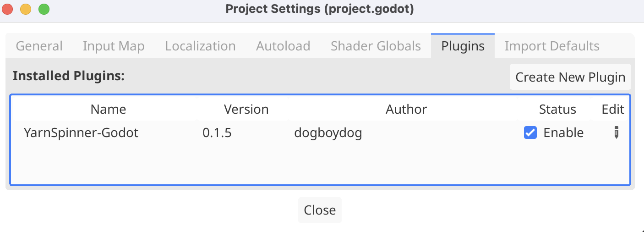Click the Name column header

pos(108,109)
